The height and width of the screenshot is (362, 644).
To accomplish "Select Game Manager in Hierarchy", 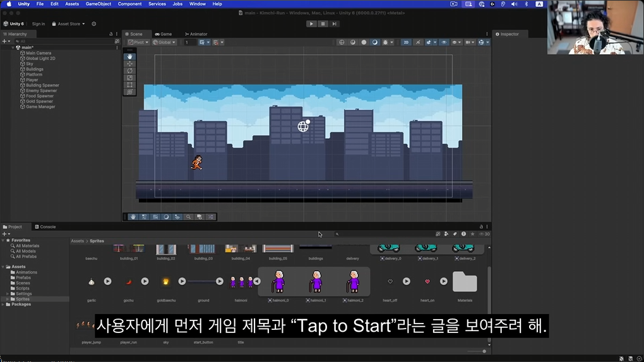I will click(40, 107).
